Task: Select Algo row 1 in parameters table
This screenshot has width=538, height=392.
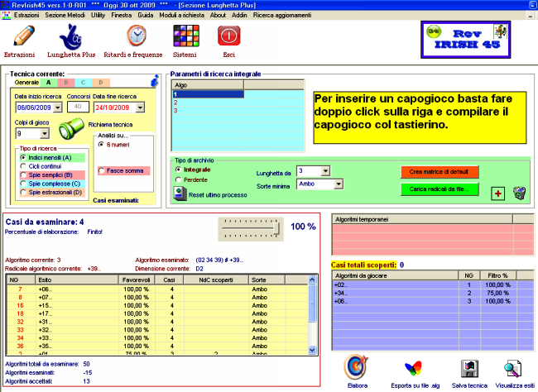Action: 238,94
